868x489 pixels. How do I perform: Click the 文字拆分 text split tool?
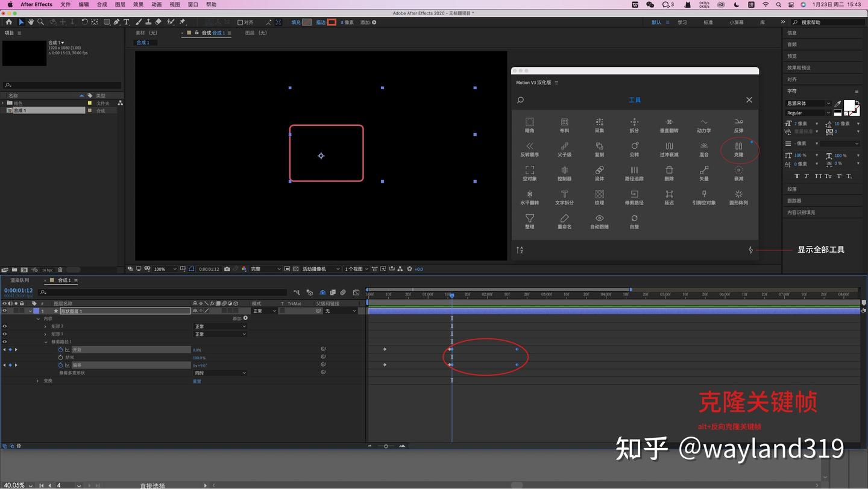pyautogui.click(x=564, y=197)
